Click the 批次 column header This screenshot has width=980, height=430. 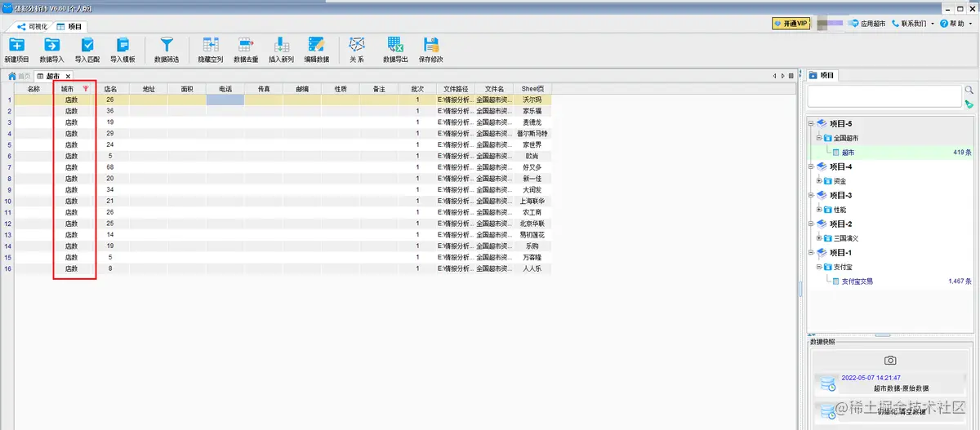pyautogui.click(x=417, y=88)
